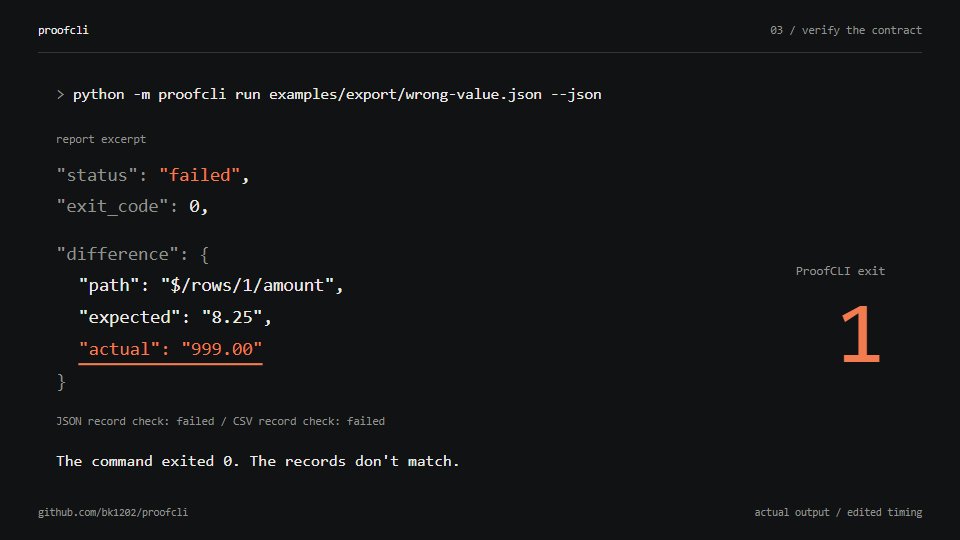Click the "difference": { line
This screenshot has width=960, height=540.
pyautogui.click(x=133, y=254)
